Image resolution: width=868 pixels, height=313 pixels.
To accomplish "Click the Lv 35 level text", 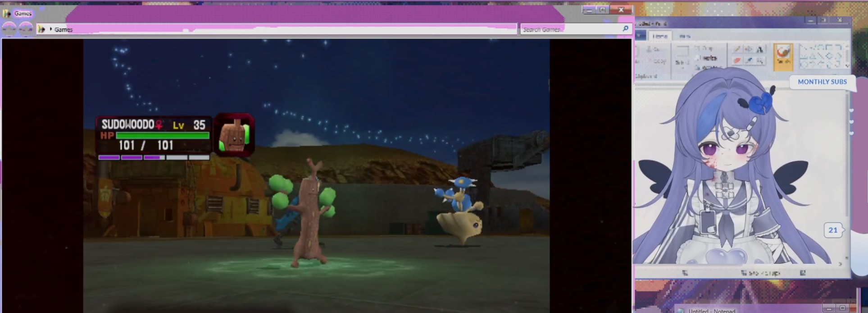I will click(189, 125).
